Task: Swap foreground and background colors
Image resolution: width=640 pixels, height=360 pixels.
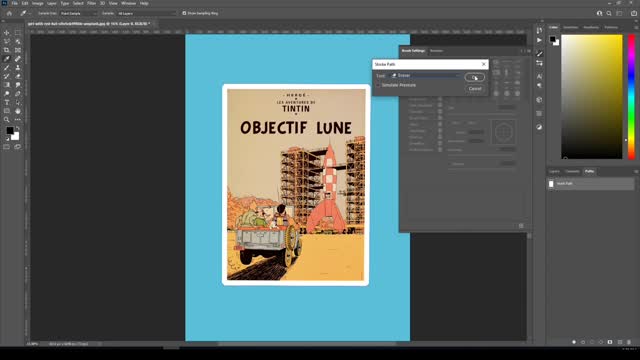Action: pyautogui.click(x=18, y=128)
